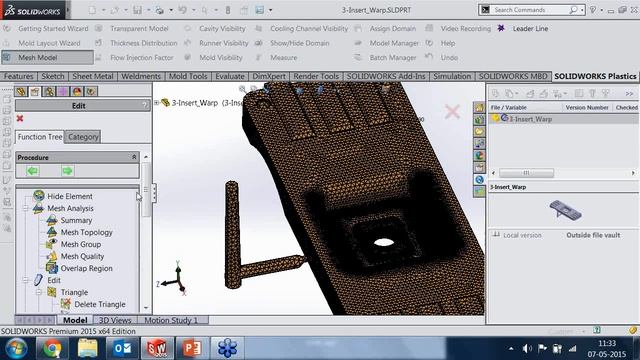The image size is (640, 360).
Task: Collapse the Mesh Analysis node
Action: click(26, 209)
